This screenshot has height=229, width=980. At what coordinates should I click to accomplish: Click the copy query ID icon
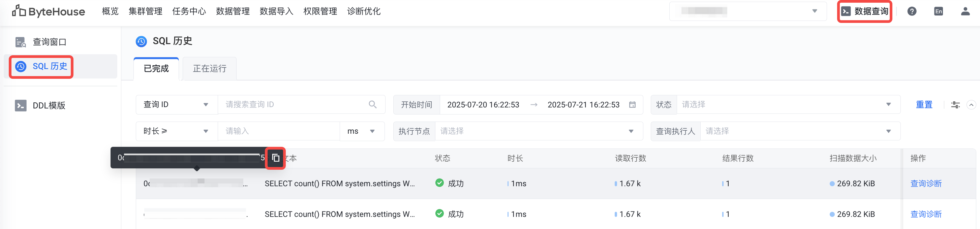[x=276, y=158]
